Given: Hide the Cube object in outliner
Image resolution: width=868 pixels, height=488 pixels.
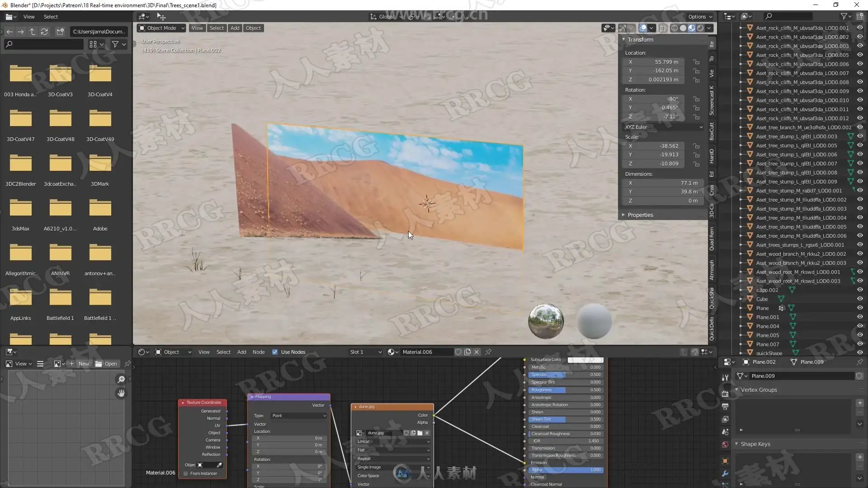Looking at the screenshot, I should coord(860,299).
